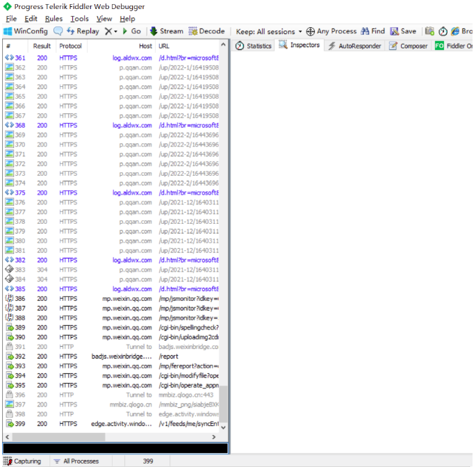Select session 383 not-modified cache icon

point(10,269)
